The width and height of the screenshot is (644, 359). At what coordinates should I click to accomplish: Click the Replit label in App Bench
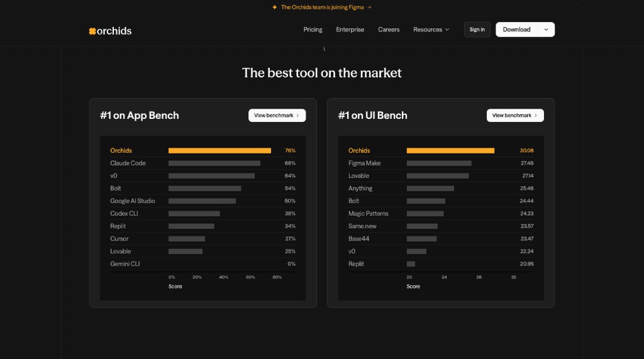point(118,226)
